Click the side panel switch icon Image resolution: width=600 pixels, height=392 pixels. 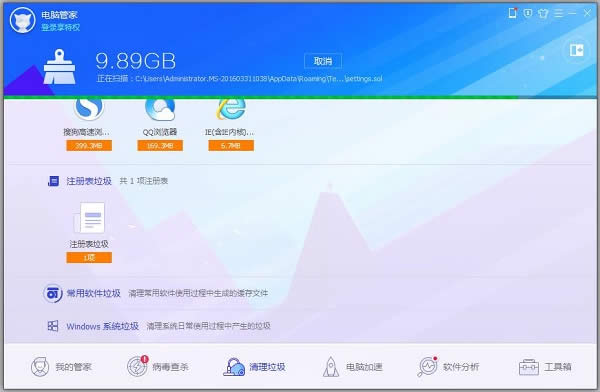(x=576, y=50)
